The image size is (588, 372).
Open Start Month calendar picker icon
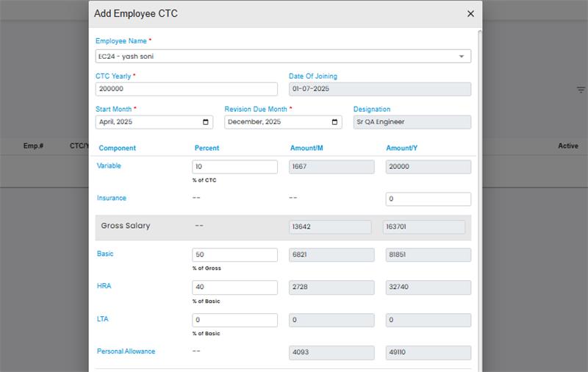206,122
